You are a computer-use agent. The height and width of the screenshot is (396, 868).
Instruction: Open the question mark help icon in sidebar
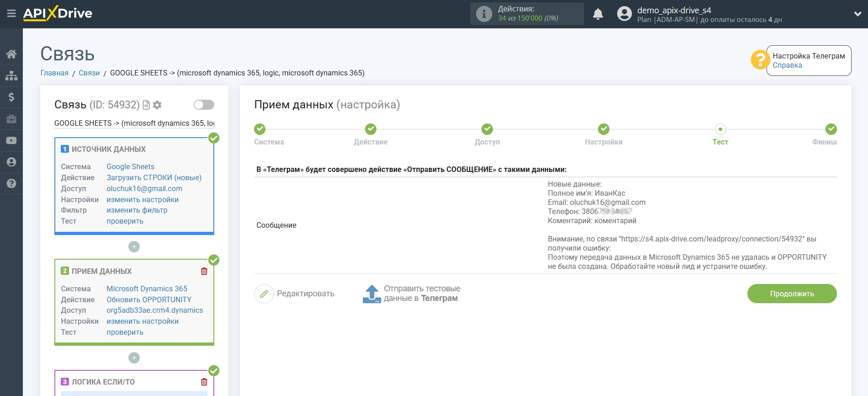(11, 183)
